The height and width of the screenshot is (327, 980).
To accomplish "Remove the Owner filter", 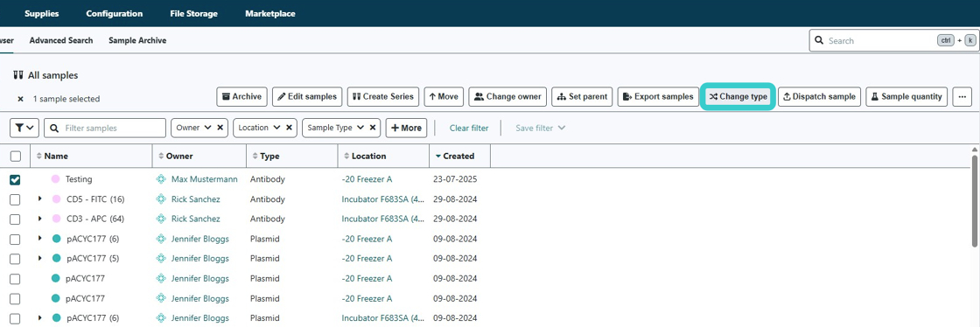I will coord(220,128).
